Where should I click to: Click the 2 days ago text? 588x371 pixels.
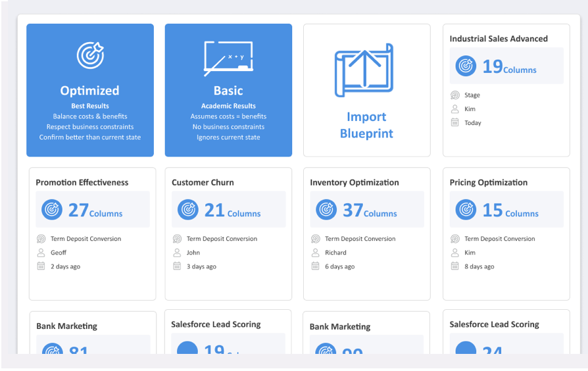tap(65, 266)
